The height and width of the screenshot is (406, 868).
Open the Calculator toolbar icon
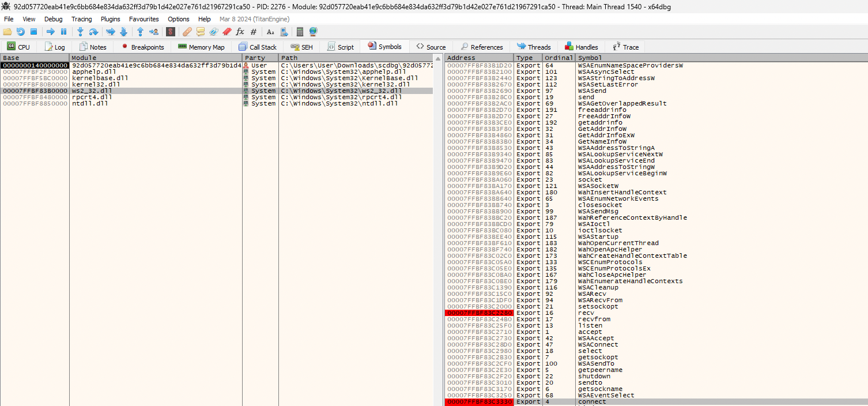tap(300, 32)
